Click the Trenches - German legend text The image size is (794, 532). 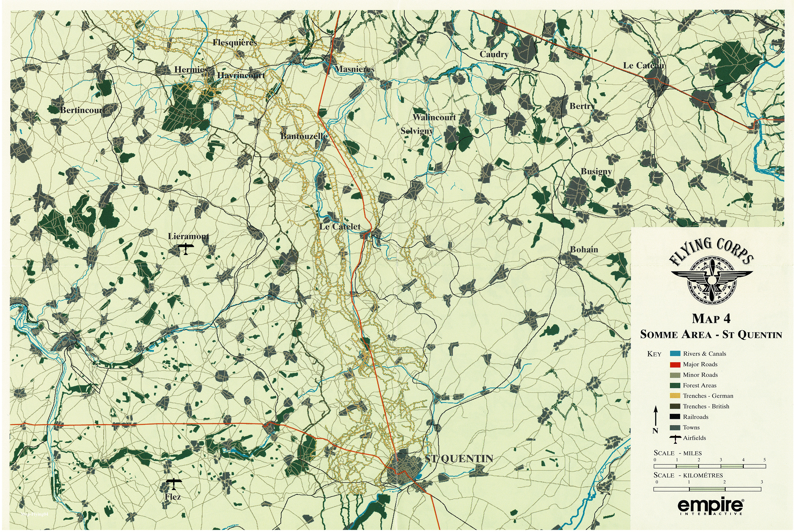click(708, 396)
